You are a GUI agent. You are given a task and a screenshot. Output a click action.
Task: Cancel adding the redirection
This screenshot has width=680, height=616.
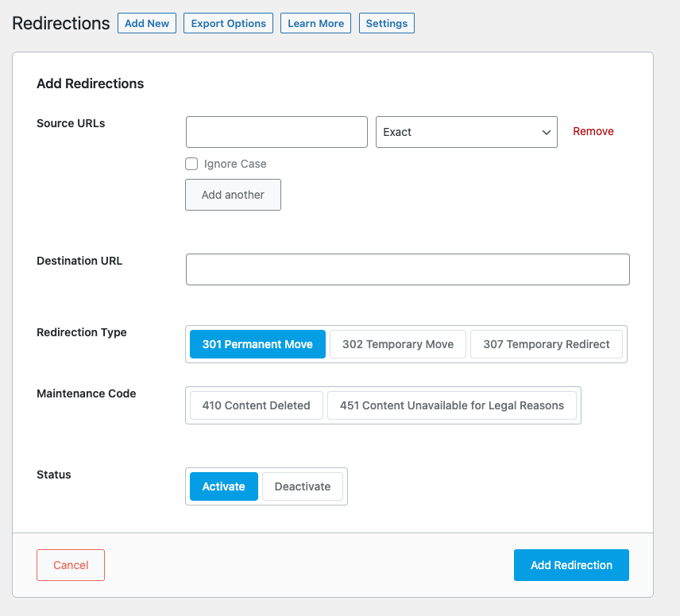(x=71, y=565)
